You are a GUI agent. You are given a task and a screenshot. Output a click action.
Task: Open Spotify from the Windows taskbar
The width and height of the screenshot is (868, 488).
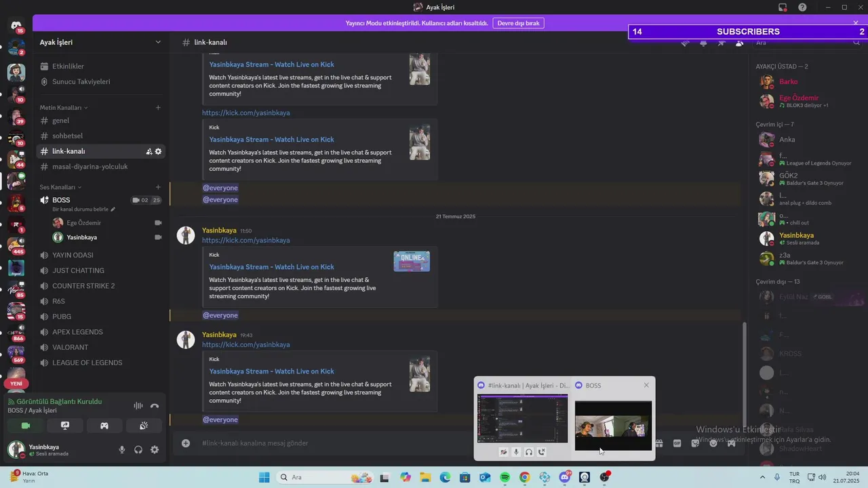tap(505, 477)
